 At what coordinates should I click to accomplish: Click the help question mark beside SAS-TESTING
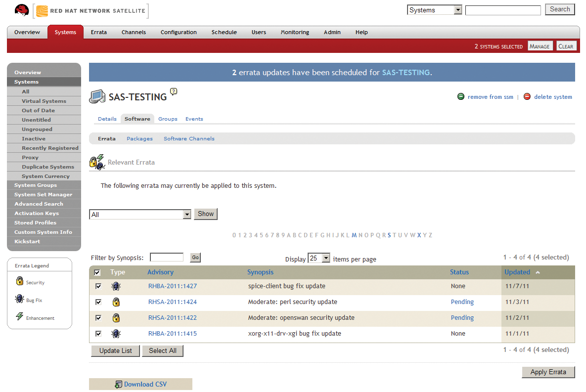(174, 91)
